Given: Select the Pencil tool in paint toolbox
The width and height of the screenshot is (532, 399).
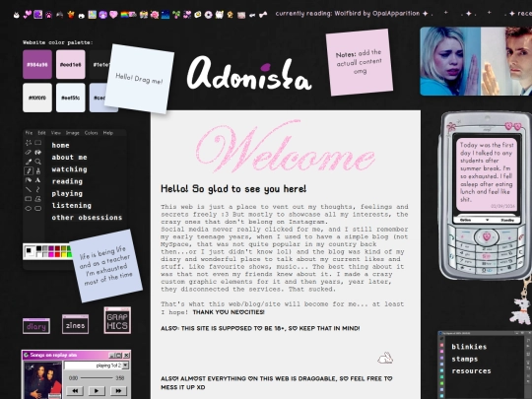Looking at the screenshot, I should point(29,171).
